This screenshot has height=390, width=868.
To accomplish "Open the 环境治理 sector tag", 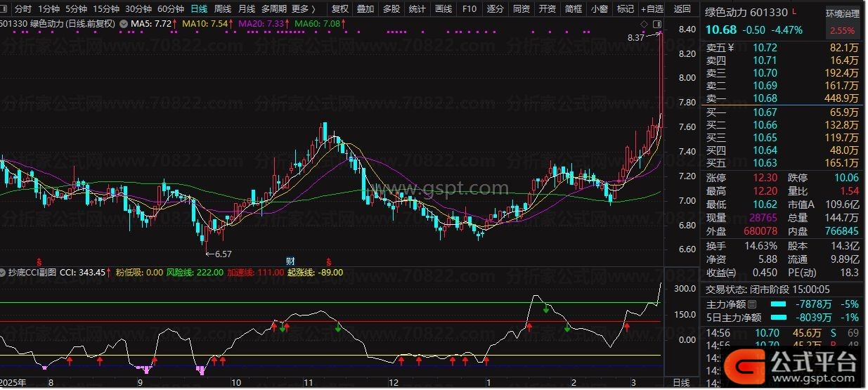I will pos(842,13).
